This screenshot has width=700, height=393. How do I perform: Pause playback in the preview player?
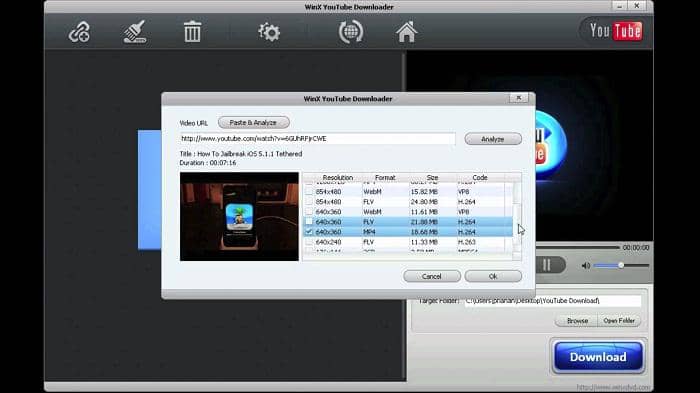pyautogui.click(x=547, y=265)
